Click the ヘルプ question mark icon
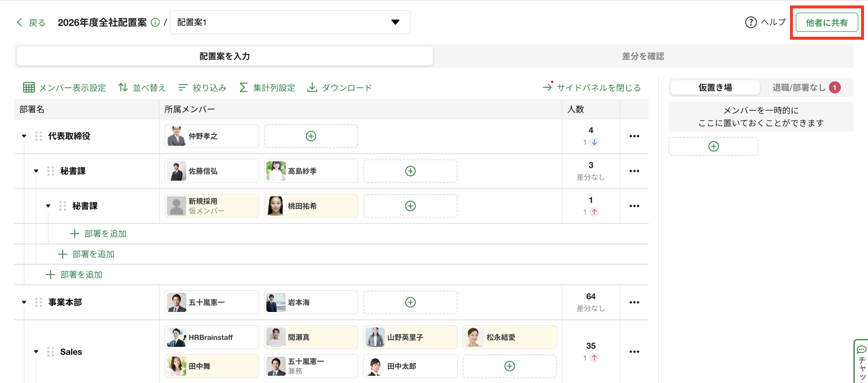This screenshot has height=383, width=868. 750,23
